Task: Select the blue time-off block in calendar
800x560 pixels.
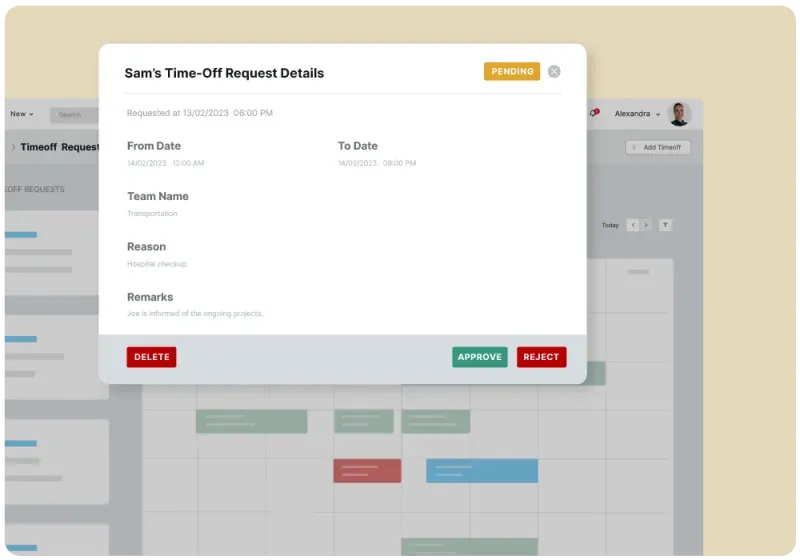Action: pyautogui.click(x=482, y=471)
